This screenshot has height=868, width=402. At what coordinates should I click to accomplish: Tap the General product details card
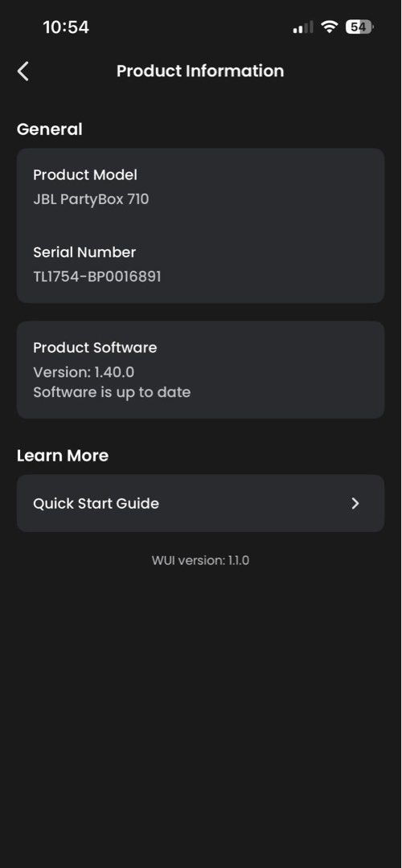(x=200, y=225)
